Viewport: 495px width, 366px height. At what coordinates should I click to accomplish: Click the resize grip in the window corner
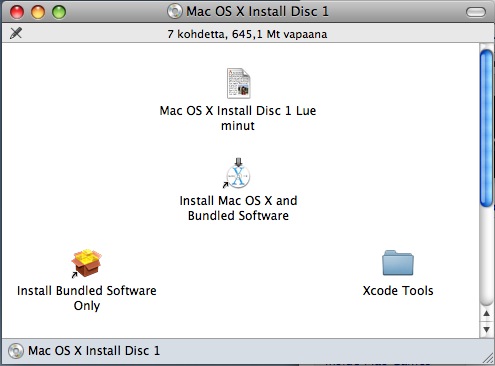488,358
